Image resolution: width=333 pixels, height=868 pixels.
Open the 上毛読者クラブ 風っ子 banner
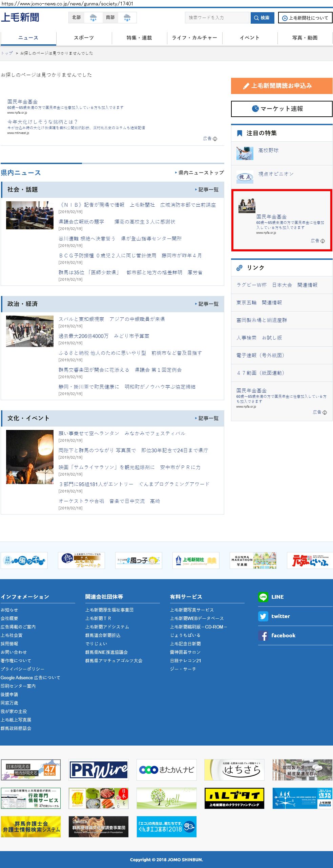24,561
